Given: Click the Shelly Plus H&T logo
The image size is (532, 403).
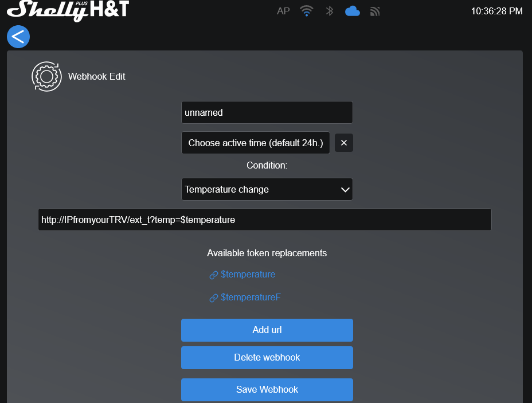Looking at the screenshot, I should pyautogui.click(x=68, y=10).
